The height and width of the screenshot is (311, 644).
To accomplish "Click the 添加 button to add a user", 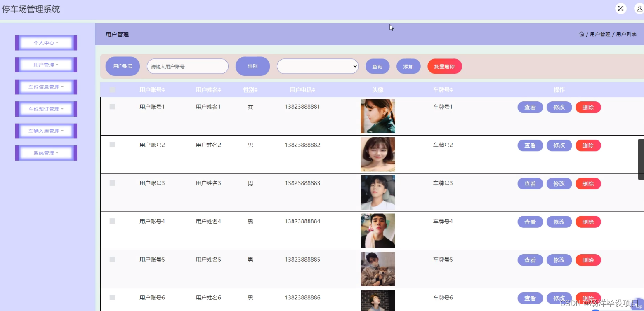I will 408,66.
